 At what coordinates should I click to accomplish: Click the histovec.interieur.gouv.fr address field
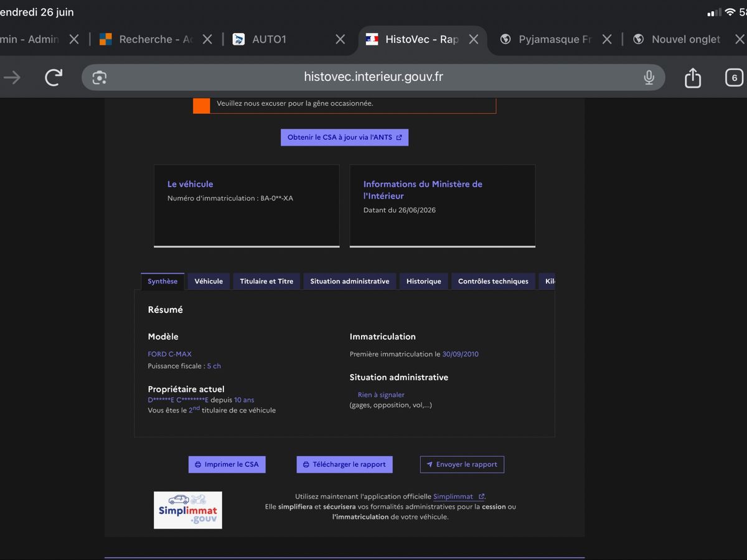pos(374,77)
